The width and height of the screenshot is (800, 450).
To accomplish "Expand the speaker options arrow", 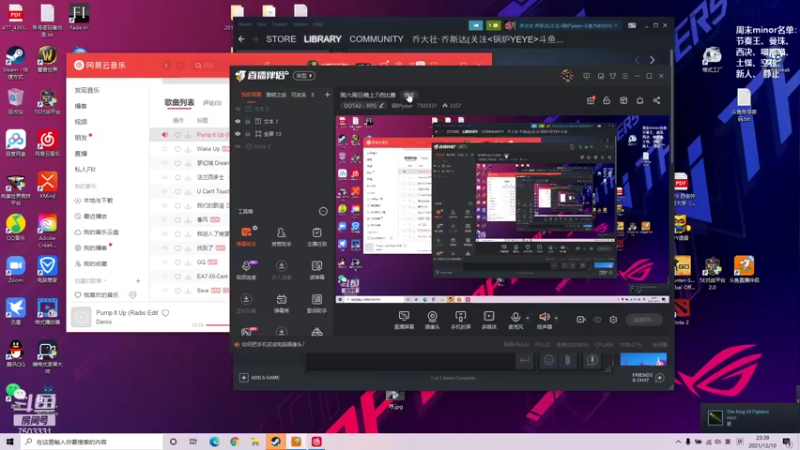I will pos(556,317).
